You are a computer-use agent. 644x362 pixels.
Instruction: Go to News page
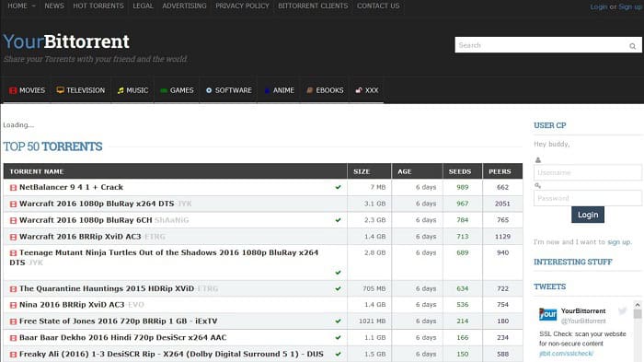pyautogui.click(x=54, y=6)
